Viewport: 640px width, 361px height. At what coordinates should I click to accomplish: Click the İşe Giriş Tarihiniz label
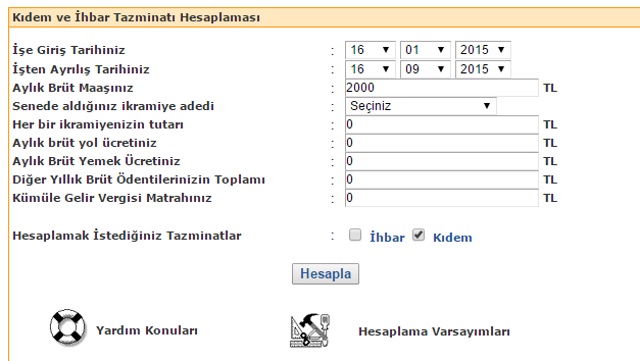[69, 50]
